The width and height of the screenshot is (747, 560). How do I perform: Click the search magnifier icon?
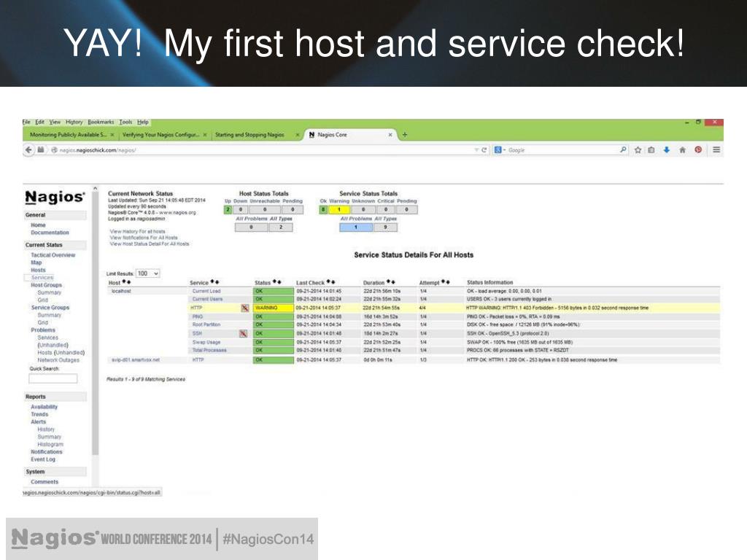coord(623,150)
